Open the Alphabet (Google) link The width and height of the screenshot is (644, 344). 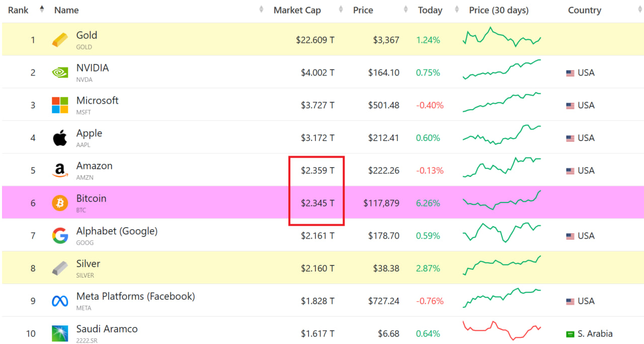click(117, 231)
